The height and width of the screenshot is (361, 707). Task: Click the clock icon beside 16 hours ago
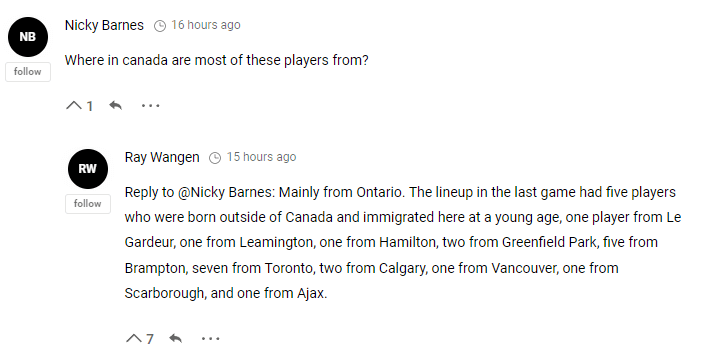point(160,26)
